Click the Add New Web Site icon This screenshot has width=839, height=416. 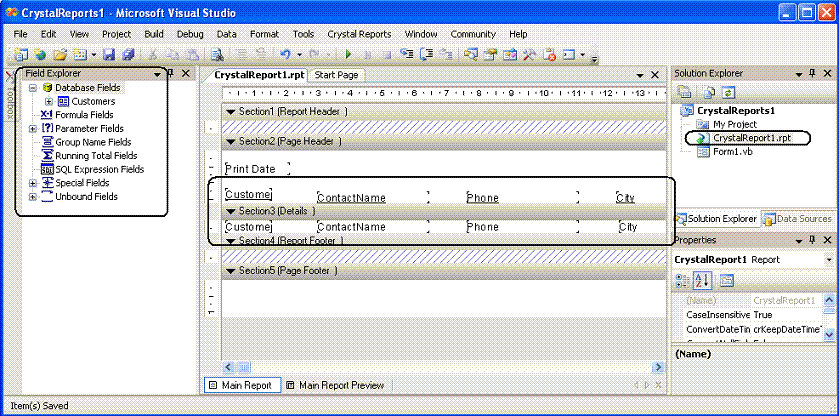tap(40, 54)
